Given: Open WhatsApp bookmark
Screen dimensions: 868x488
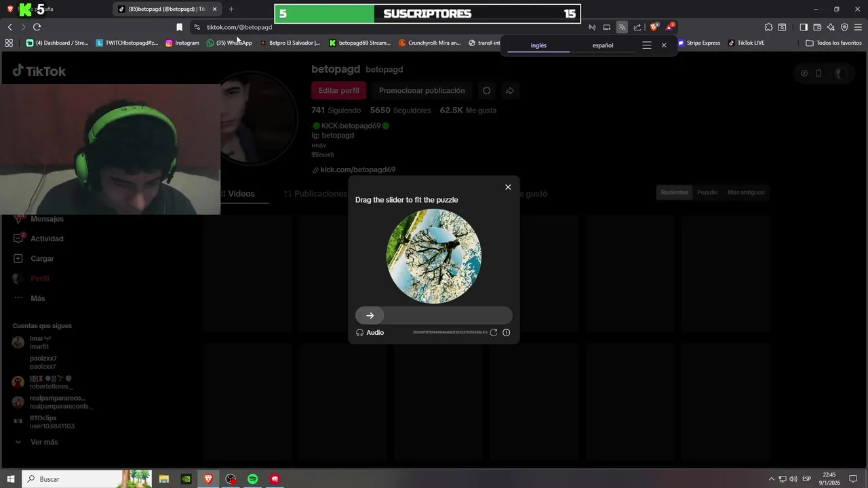Looking at the screenshot, I should coord(229,43).
